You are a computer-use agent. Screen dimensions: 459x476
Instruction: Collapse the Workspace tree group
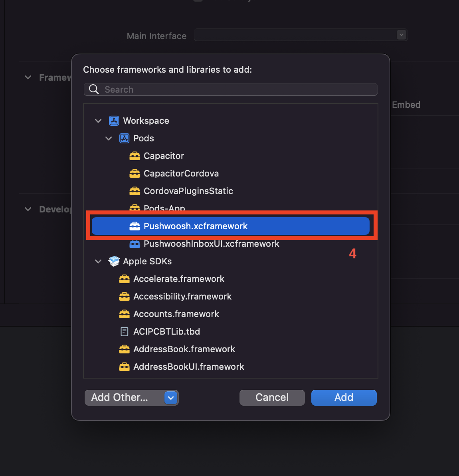click(98, 121)
